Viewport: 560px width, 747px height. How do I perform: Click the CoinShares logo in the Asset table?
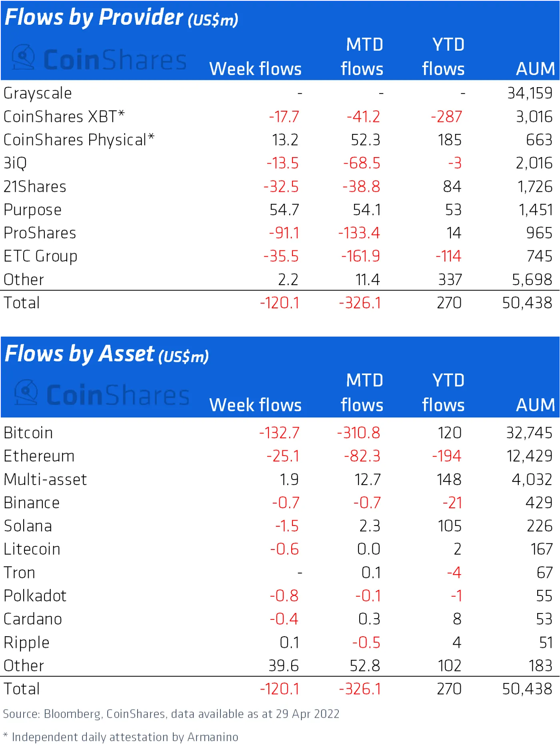102,395
